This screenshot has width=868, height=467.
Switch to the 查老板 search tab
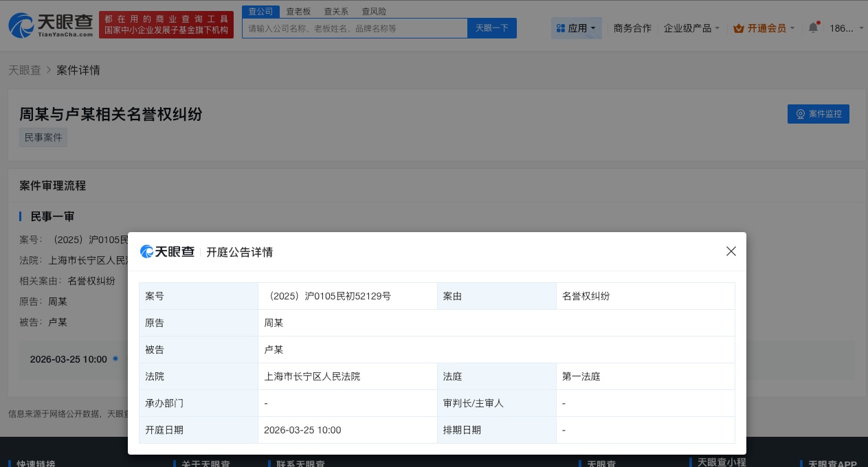(x=298, y=12)
